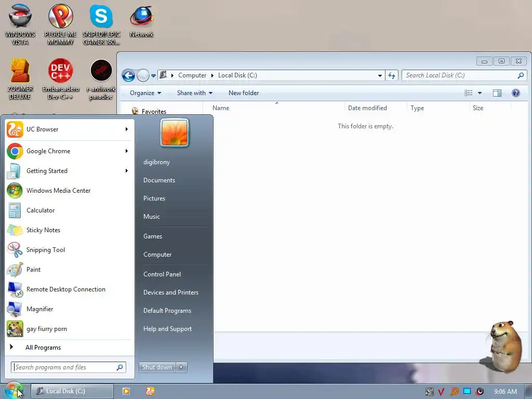Launch UC Browser from Start menu
This screenshot has width=532, height=399.
click(x=69, y=129)
